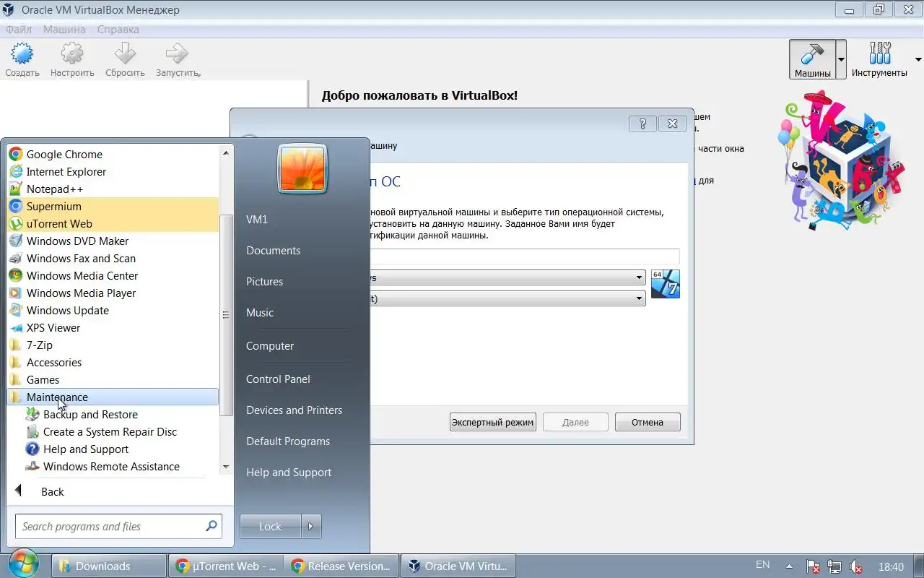The image size is (924, 578).
Task: Expand the Games folder
Action: click(113, 379)
